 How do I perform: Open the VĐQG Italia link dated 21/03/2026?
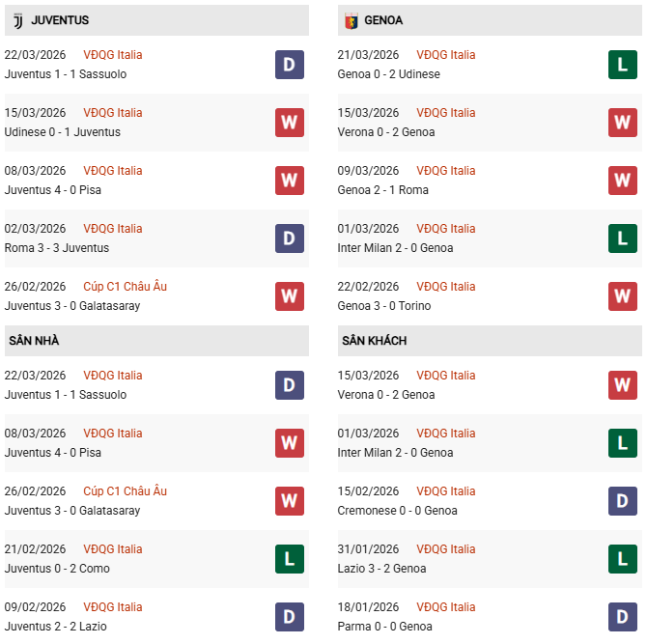tap(445, 55)
